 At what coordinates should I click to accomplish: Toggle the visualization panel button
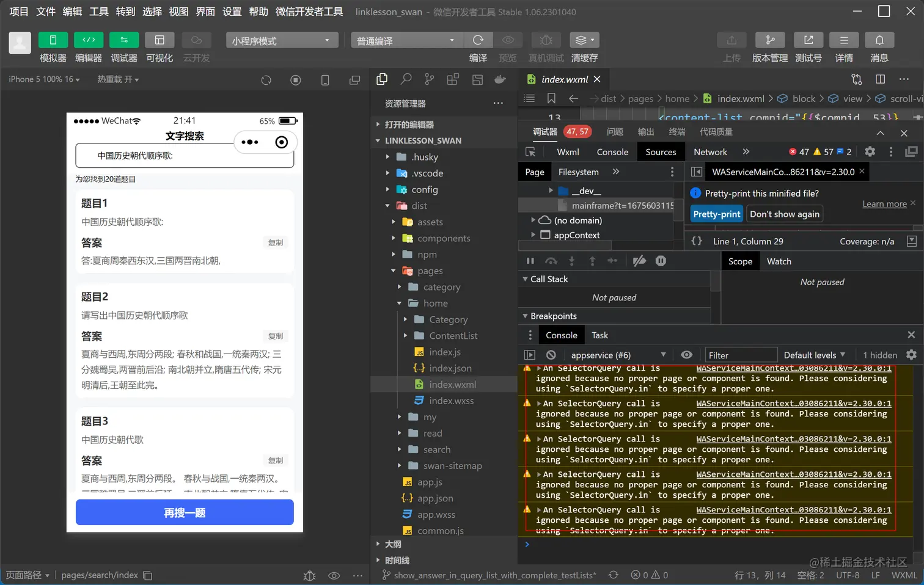click(159, 40)
